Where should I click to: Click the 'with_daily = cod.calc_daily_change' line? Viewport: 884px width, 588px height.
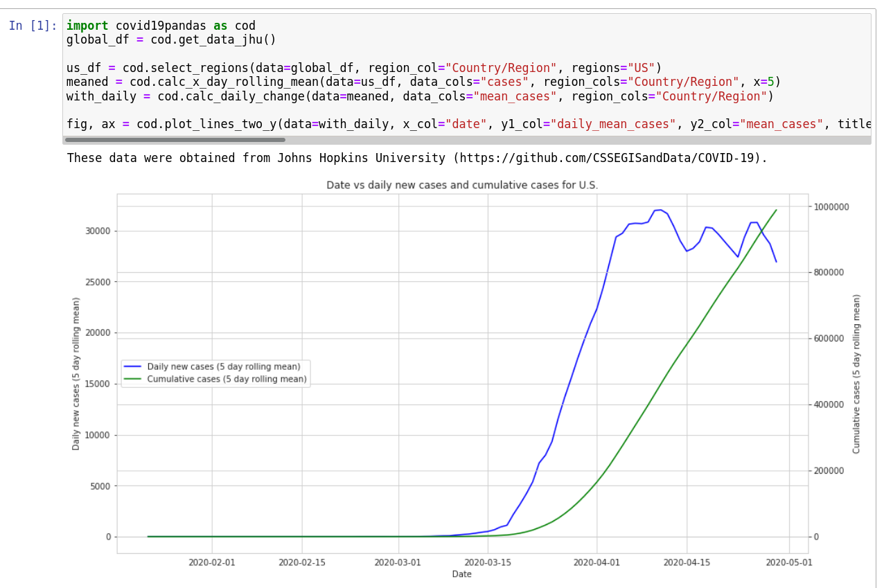point(420,96)
